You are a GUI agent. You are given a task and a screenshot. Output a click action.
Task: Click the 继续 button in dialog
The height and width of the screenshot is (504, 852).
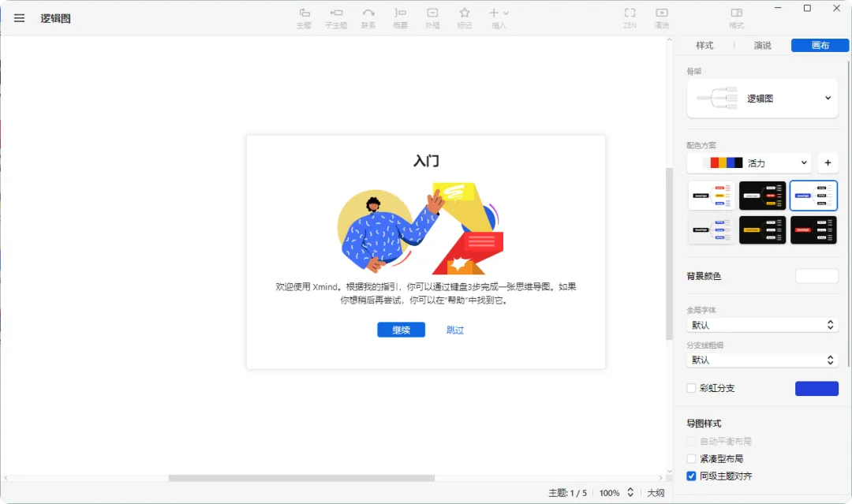click(401, 330)
